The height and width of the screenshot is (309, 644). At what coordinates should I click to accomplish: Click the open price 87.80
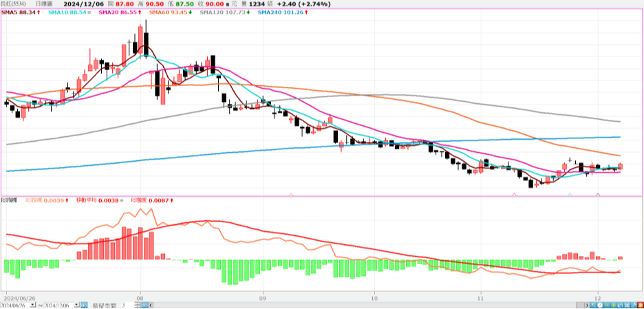click(126, 4)
